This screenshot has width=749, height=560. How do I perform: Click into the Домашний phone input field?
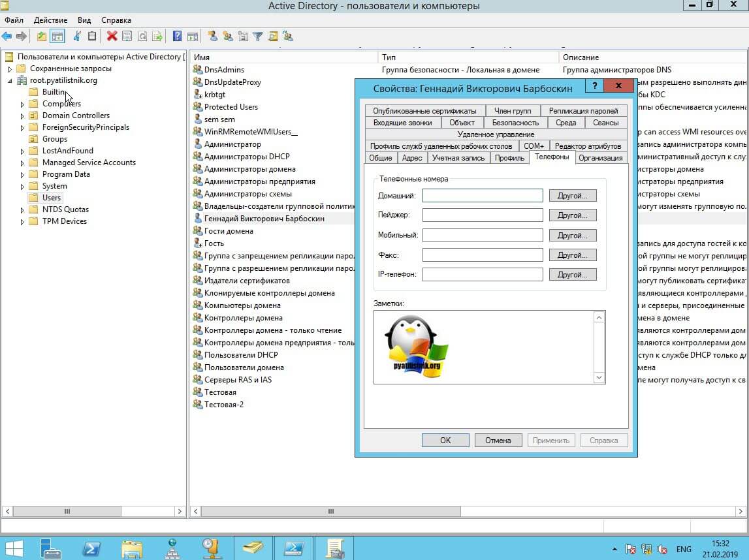pos(482,196)
